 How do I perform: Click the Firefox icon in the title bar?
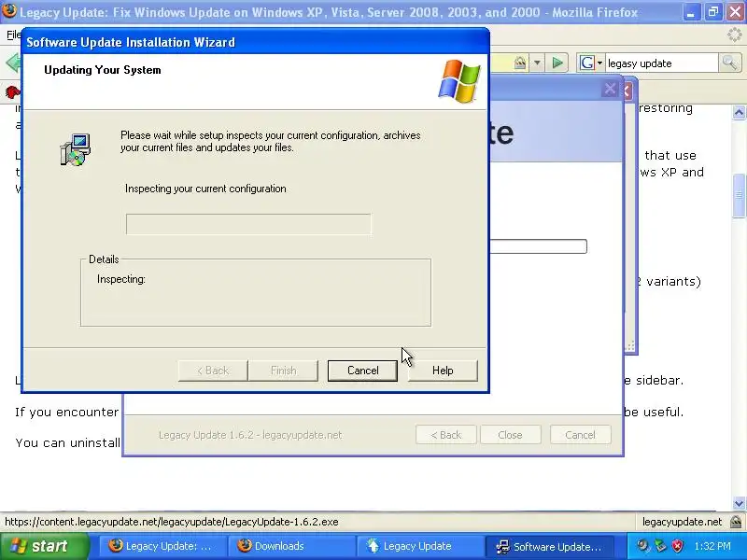9,11
